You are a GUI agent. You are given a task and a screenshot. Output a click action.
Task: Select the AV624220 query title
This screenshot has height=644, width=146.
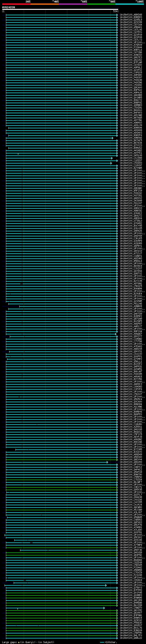point(8,8)
